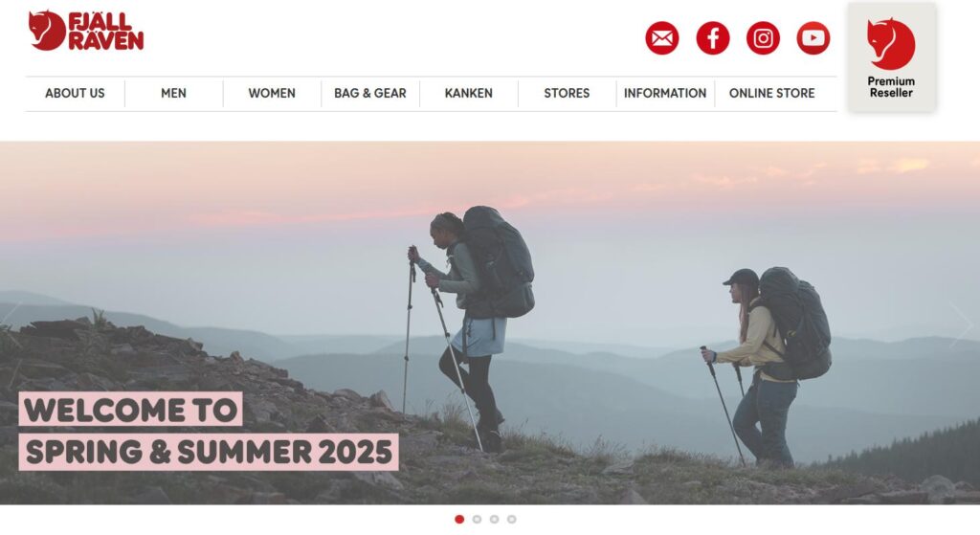Select the first carousel dot
980x535 pixels.
(x=459, y=520)
